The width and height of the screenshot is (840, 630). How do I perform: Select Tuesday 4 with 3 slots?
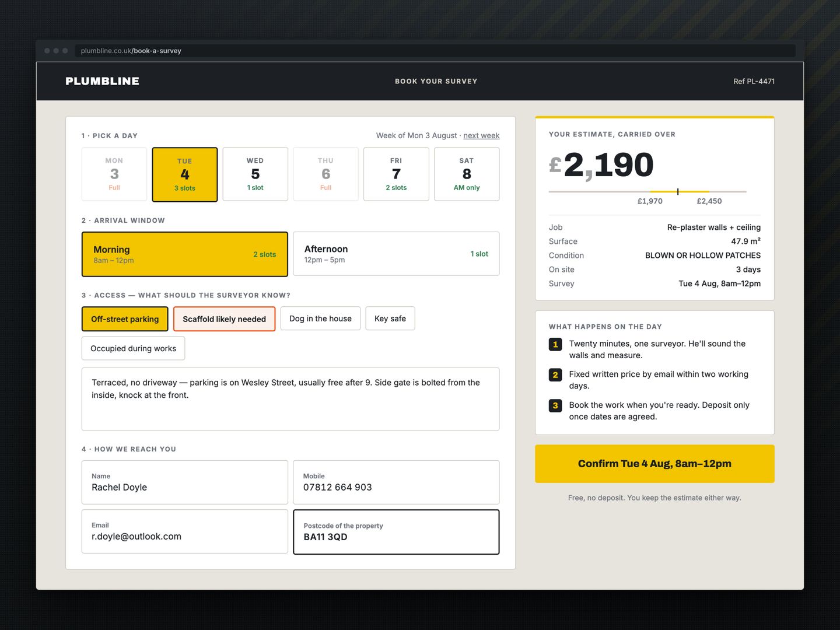click(185, 174)
